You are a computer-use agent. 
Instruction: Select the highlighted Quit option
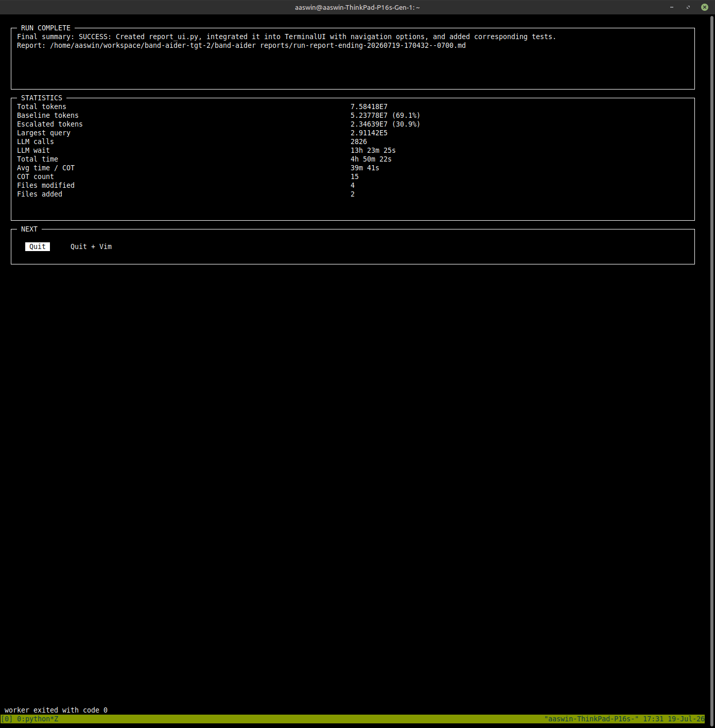pyautogui.click(x=38, y=246)
